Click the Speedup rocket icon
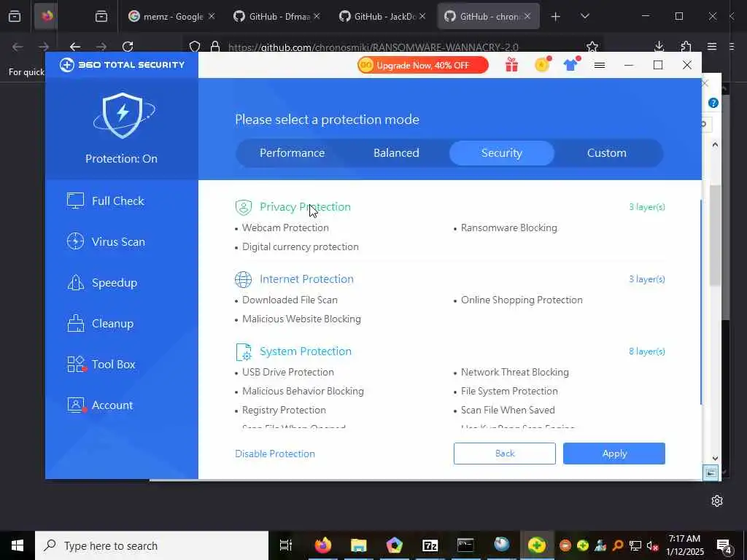The width and height of the screenshot is (747, 560). click(75, 282)
